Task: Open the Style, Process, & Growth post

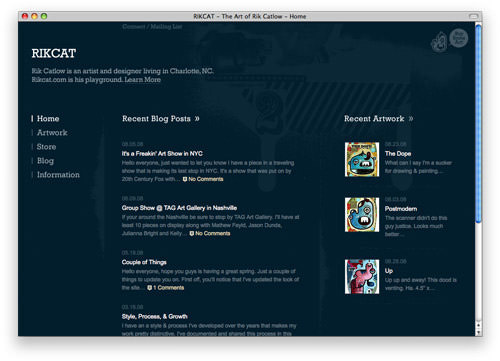Action: tap(154, 317)
